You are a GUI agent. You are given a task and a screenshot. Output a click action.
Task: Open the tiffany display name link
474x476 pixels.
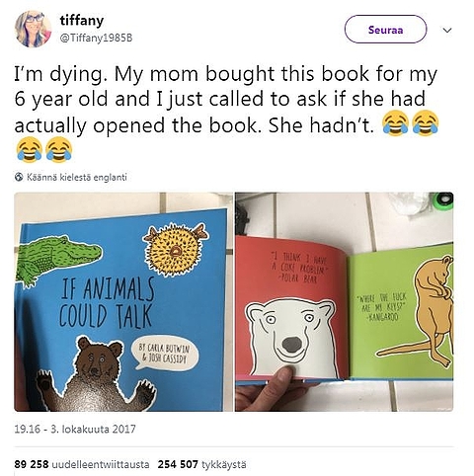click(82, 21)
